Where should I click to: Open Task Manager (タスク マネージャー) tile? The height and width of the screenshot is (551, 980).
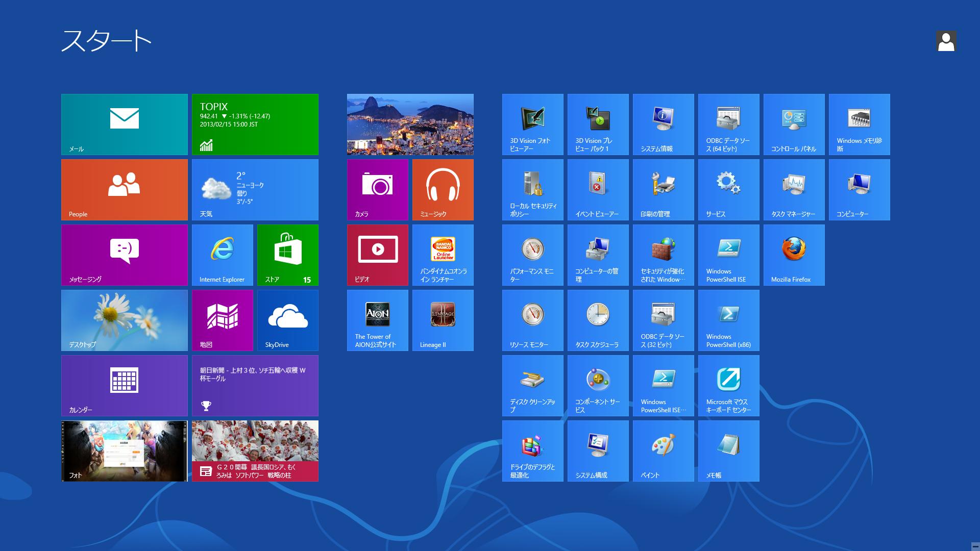(794, 189)
